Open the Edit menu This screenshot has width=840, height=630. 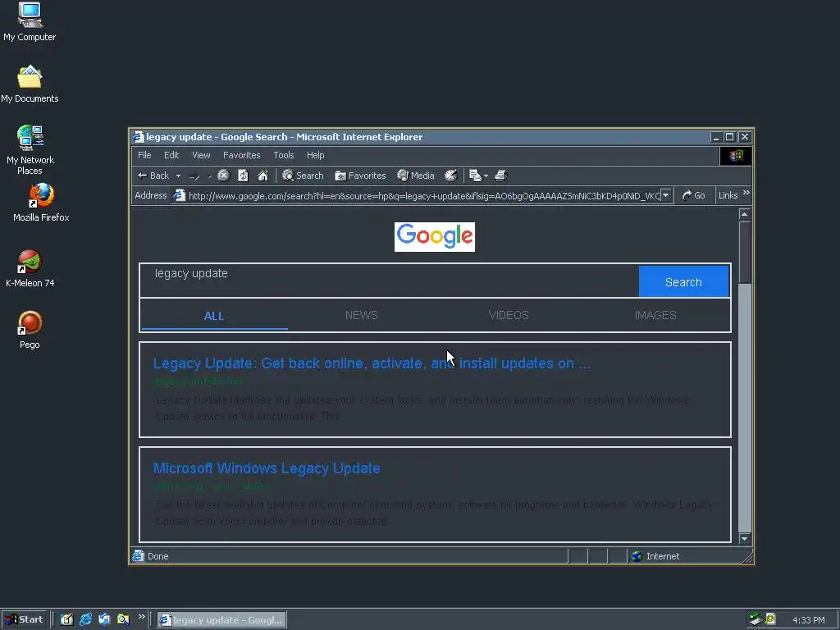(171, 155)
